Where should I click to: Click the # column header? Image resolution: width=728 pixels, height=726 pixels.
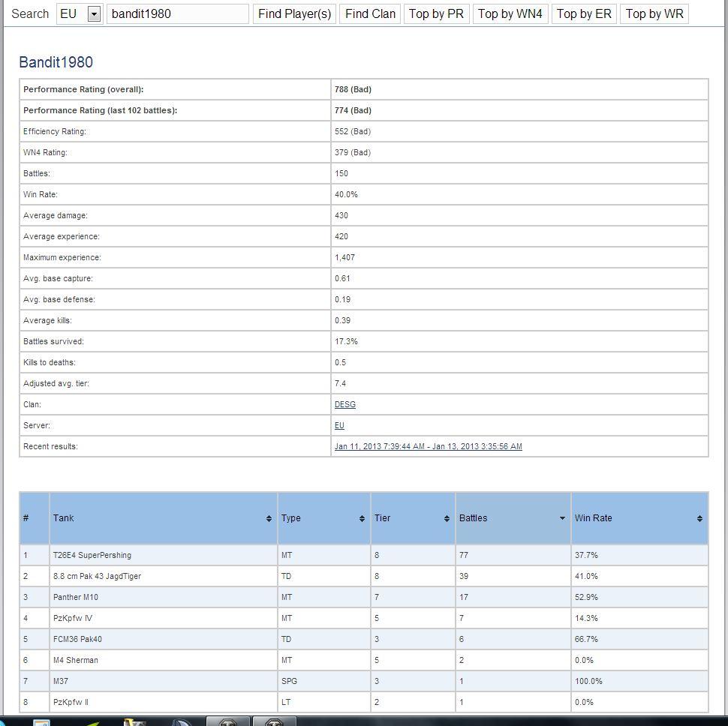pos(35,518)
